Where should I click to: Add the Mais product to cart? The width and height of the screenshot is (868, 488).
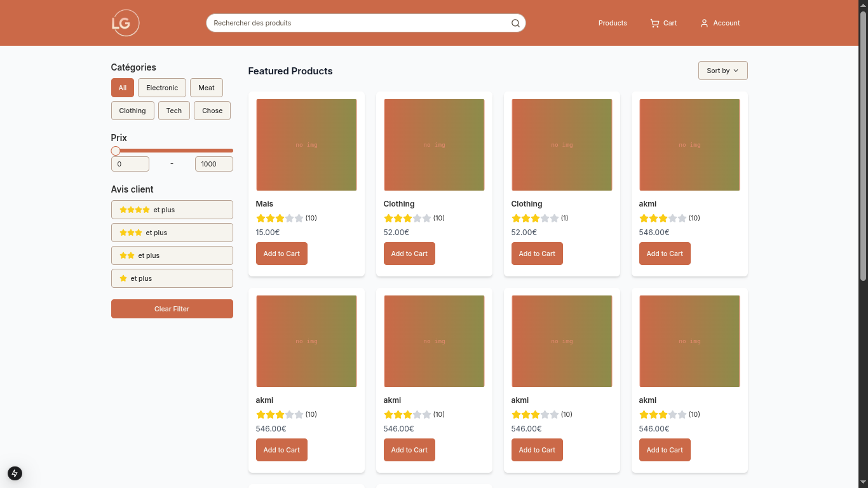point(281,254)
